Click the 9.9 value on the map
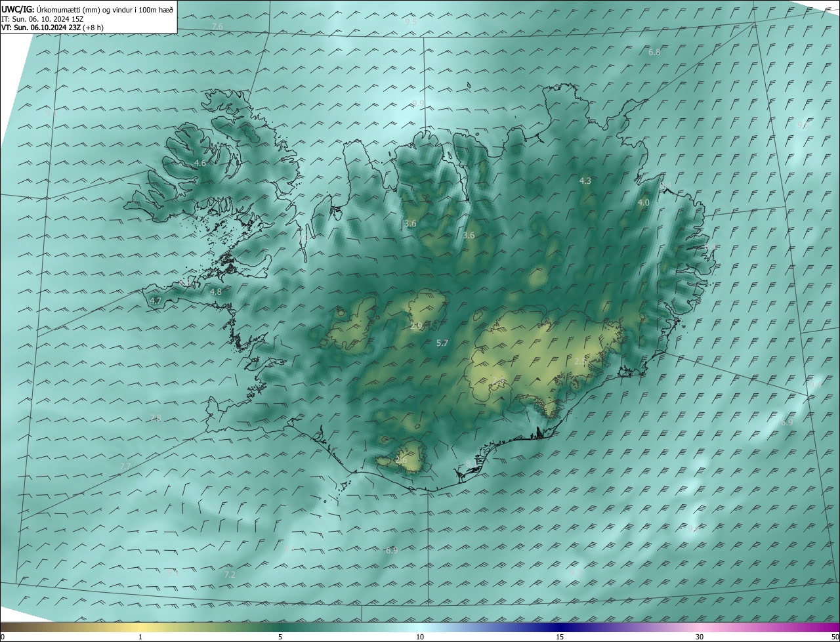Screen dimensions: 840x642 [418, 103]
